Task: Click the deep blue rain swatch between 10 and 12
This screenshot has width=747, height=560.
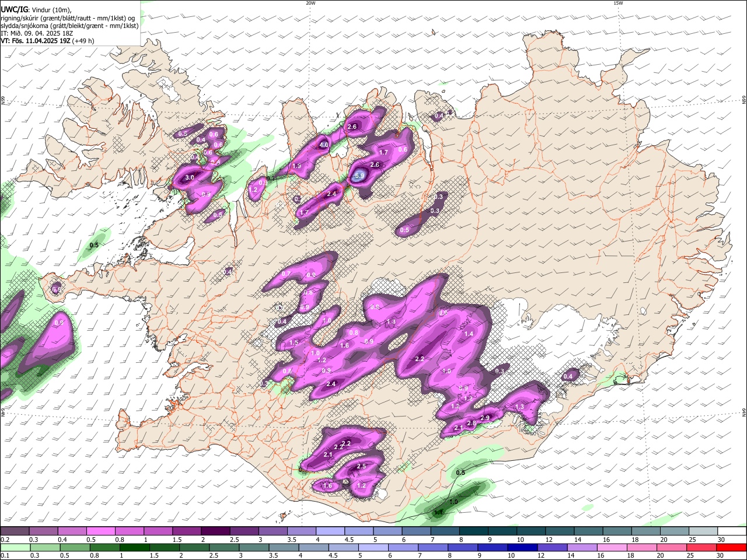Action: pyautogui.click(x=521, y=548)
